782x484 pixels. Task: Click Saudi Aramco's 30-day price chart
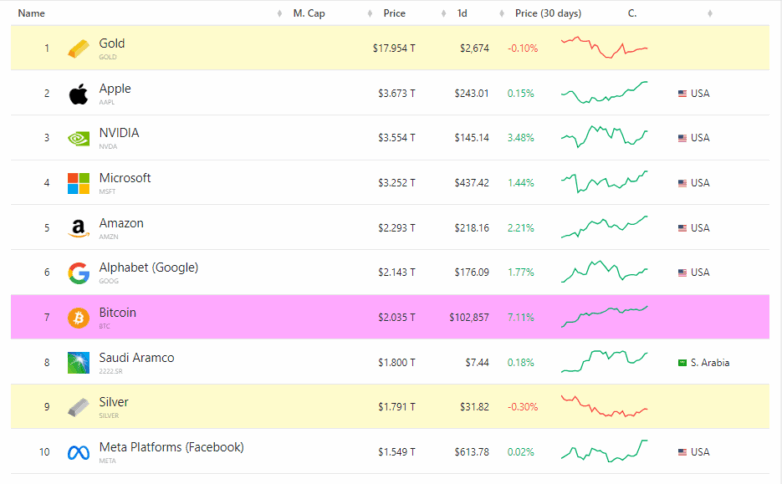point(604,361)
